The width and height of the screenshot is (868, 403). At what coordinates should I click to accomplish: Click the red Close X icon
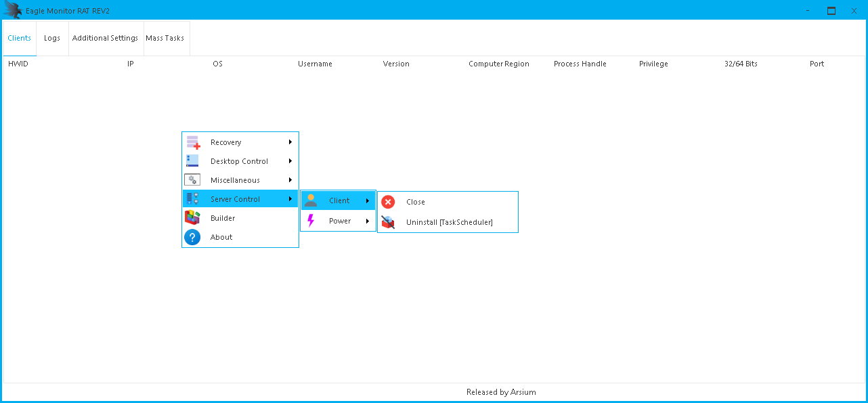point(388,202)
